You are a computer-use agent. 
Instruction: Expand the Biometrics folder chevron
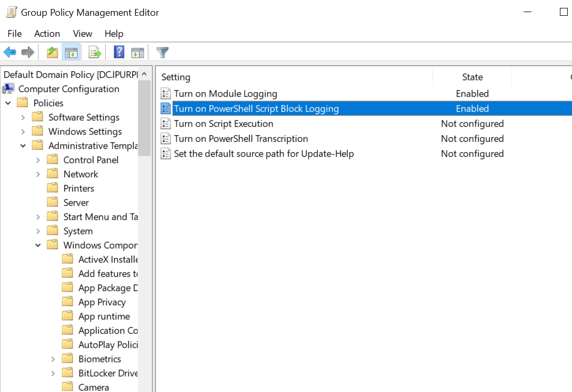(x=53, y=359)
